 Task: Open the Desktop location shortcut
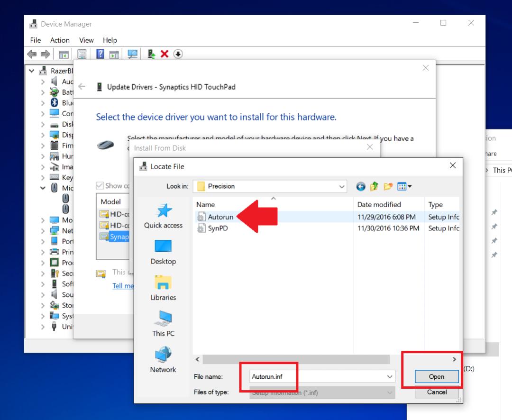163,252
